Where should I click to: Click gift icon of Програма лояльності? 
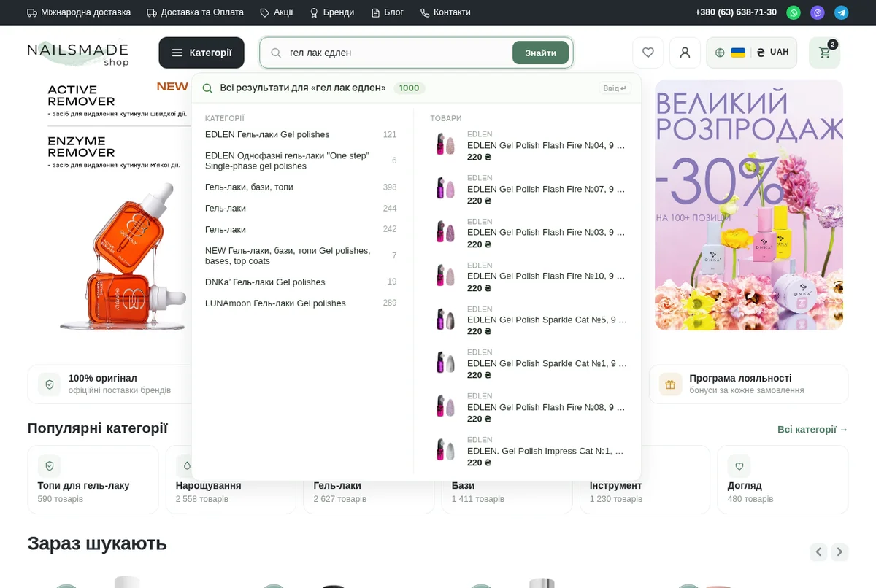670,384
